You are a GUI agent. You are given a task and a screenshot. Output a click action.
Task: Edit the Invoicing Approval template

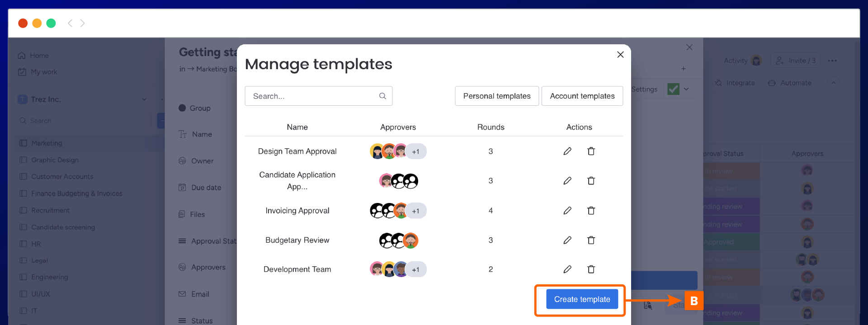(x=567, y=211)
